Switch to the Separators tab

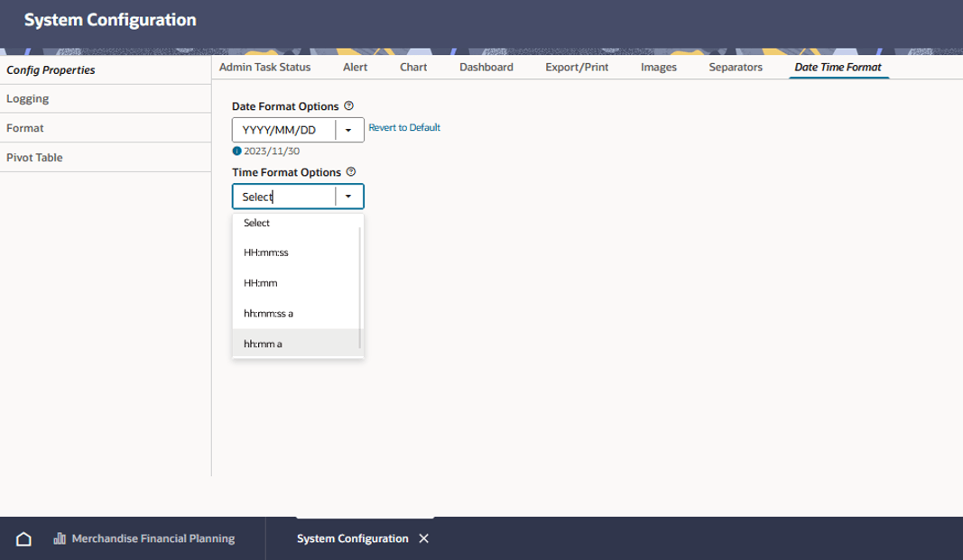[x=736, y=67]
